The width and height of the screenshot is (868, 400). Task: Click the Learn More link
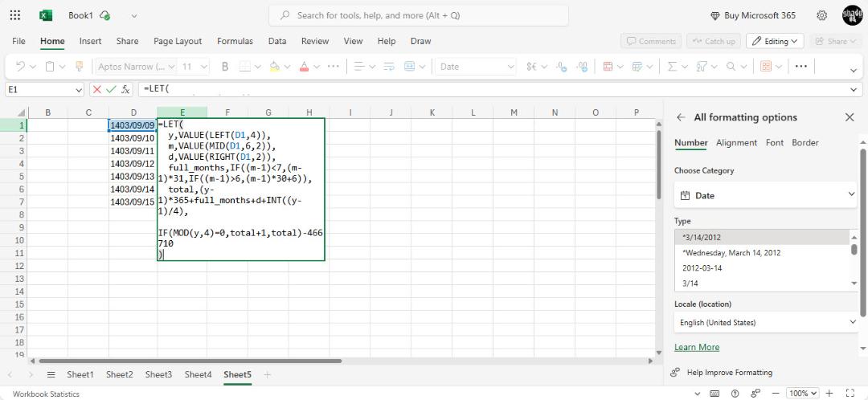pyautogui.click(x=697, y=348)
